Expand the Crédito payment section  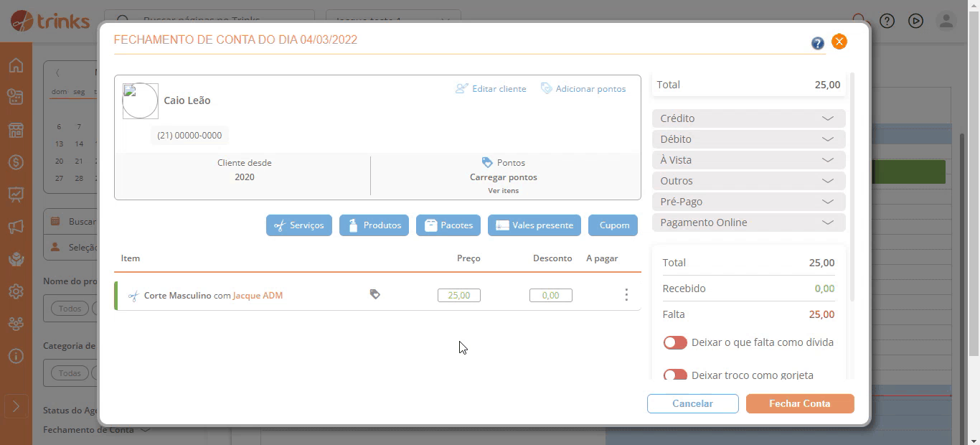749,118
